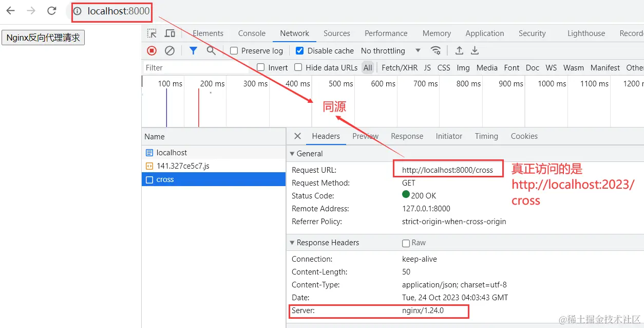Filter requests by CSS
Screen dimensions: 644x328
[444, 67]
